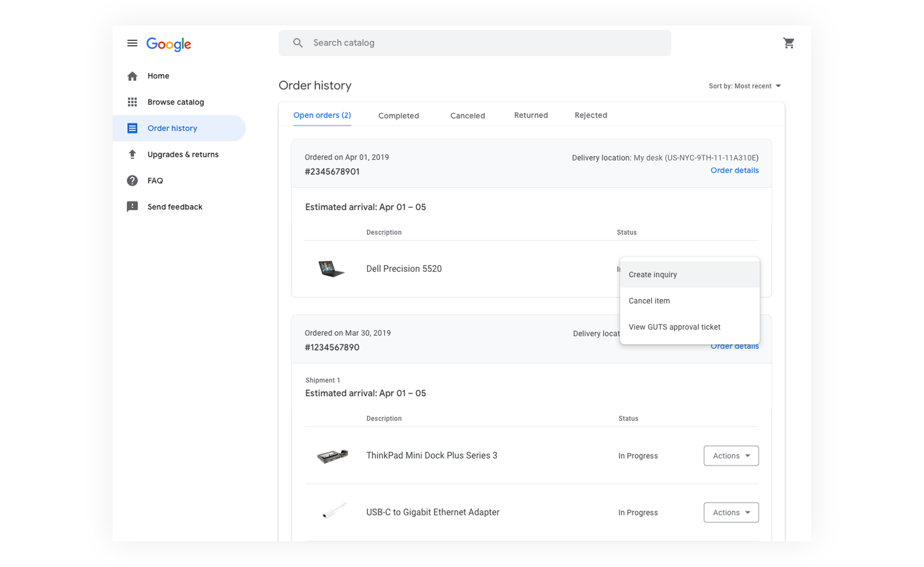This screenshot has height=567, width=924.
Task: Click the shopping cart icon
Action: click(788, 43)
